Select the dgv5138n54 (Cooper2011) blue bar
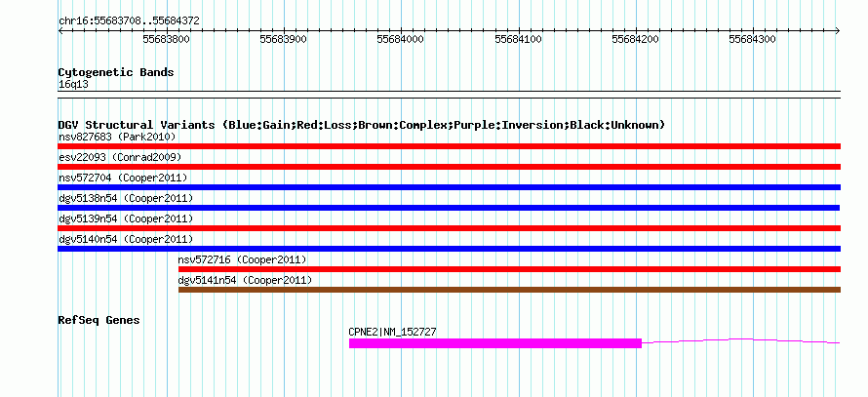The image size is (868, 397). coord(449,208)
